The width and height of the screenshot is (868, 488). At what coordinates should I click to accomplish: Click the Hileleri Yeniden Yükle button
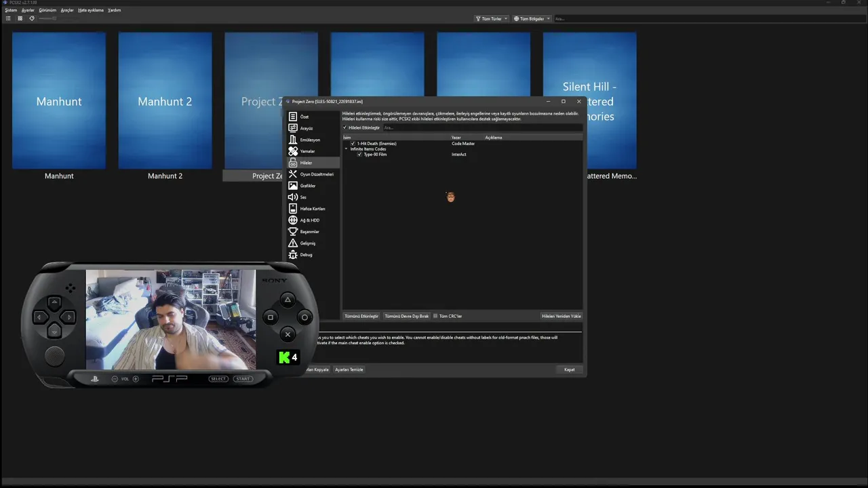[x=561, y=316]
